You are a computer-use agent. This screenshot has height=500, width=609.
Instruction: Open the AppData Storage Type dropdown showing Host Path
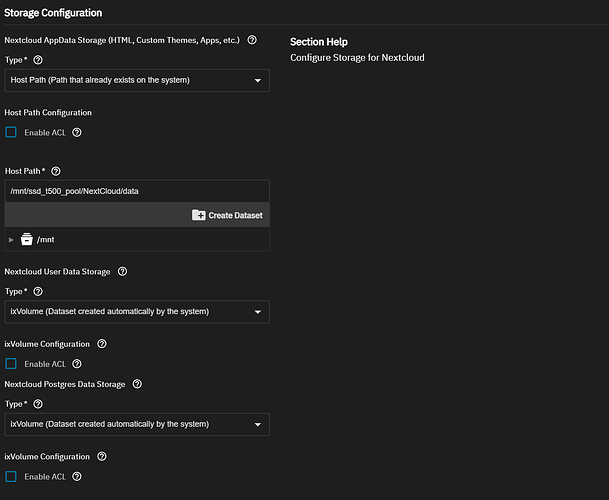coord(136,80)
